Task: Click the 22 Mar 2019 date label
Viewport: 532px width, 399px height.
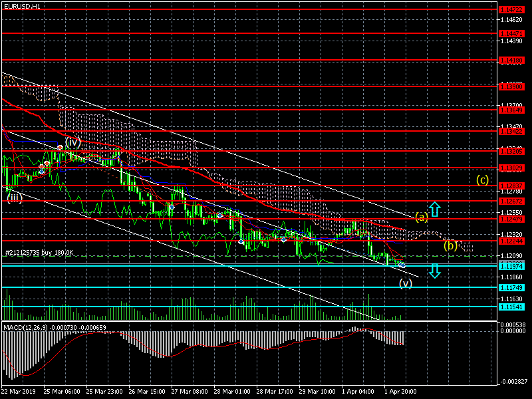Action: [x=19, y=392]
